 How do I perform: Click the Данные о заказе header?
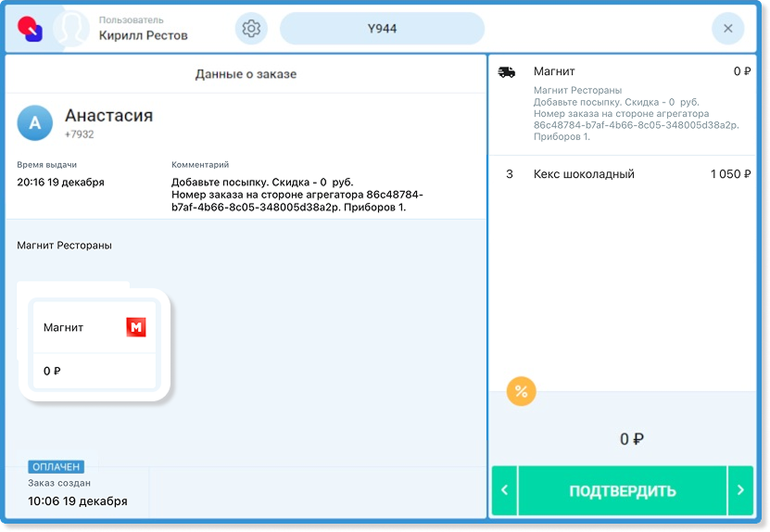pyautogui.click(x=246, y=74)
